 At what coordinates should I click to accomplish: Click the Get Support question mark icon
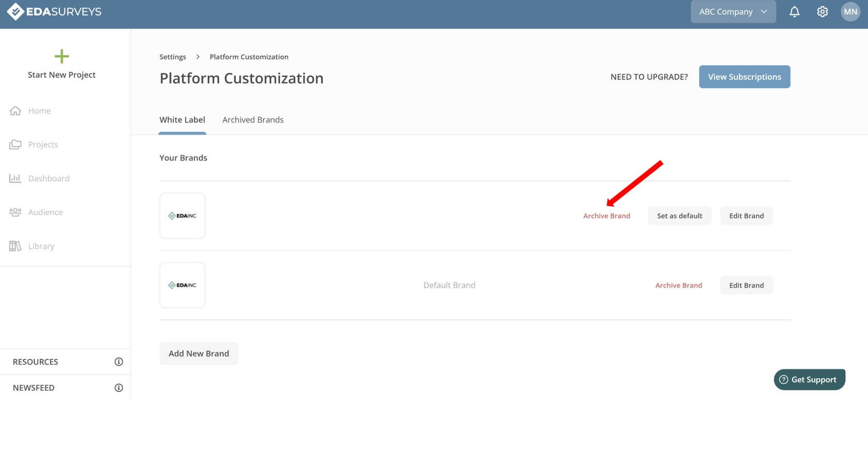[783, 379]
